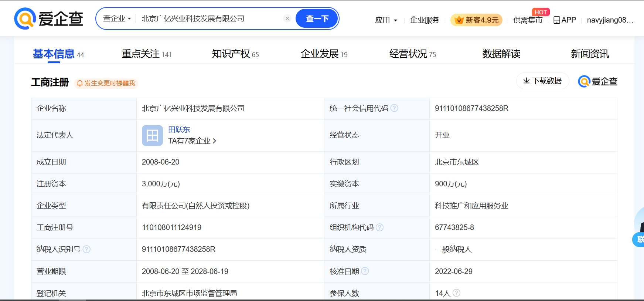Select the company name cell 北京广亿兴业科技发展有限公司
The height and width of the screenshot is (301, 644).
[x=193, y=108]
